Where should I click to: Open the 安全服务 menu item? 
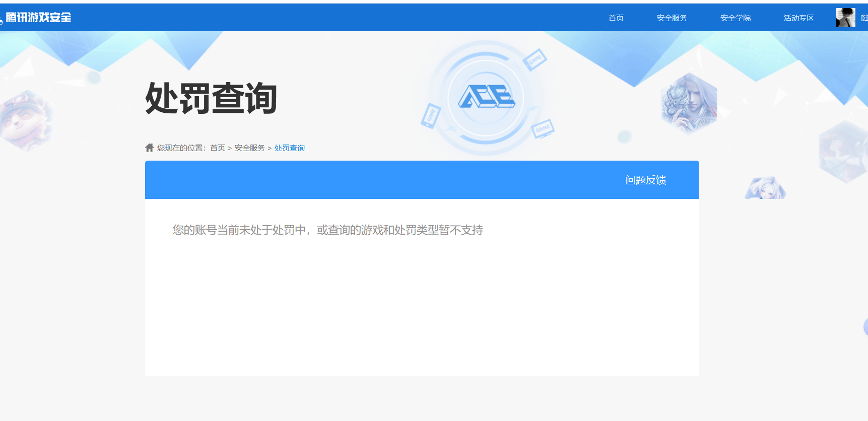(x=672, y=18)
